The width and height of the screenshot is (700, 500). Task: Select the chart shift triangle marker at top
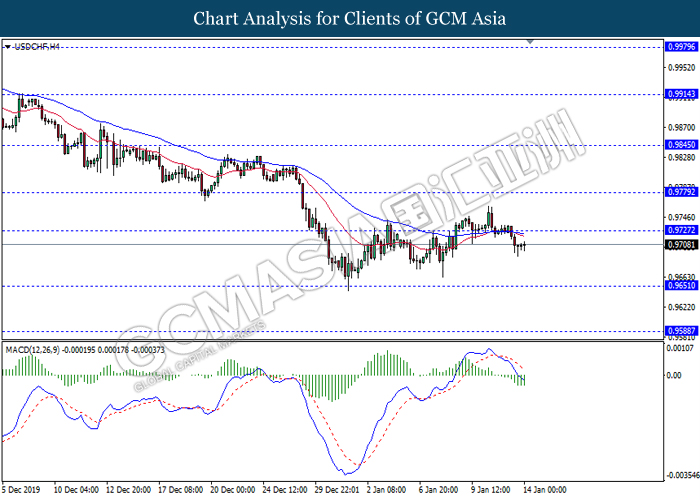pyautogui.click(x=530, y=42)
